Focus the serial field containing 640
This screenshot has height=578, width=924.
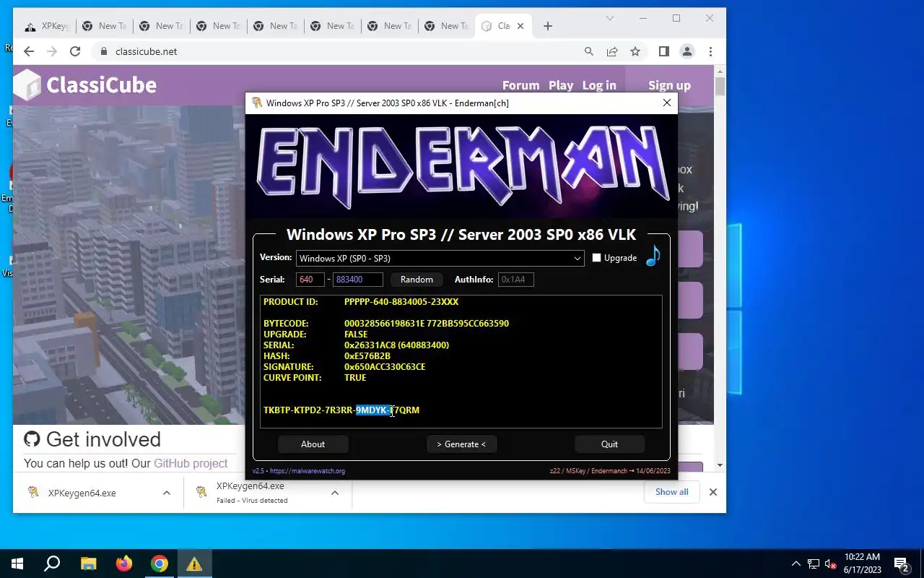click(310, 280)
